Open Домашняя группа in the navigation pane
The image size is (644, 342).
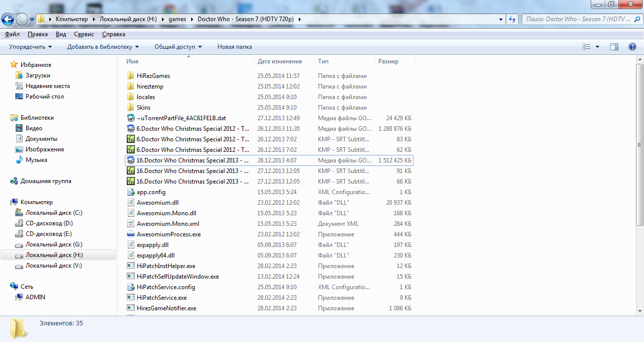pos(46,181)
